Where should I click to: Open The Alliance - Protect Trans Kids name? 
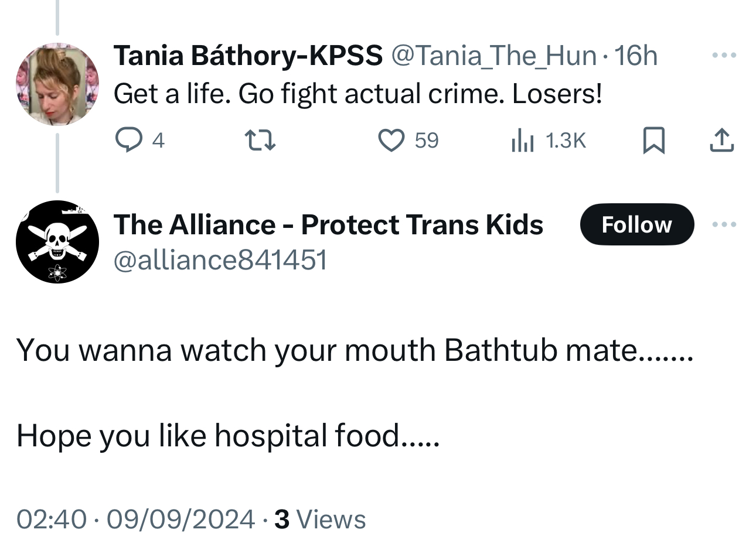click(x=328, y=224)
